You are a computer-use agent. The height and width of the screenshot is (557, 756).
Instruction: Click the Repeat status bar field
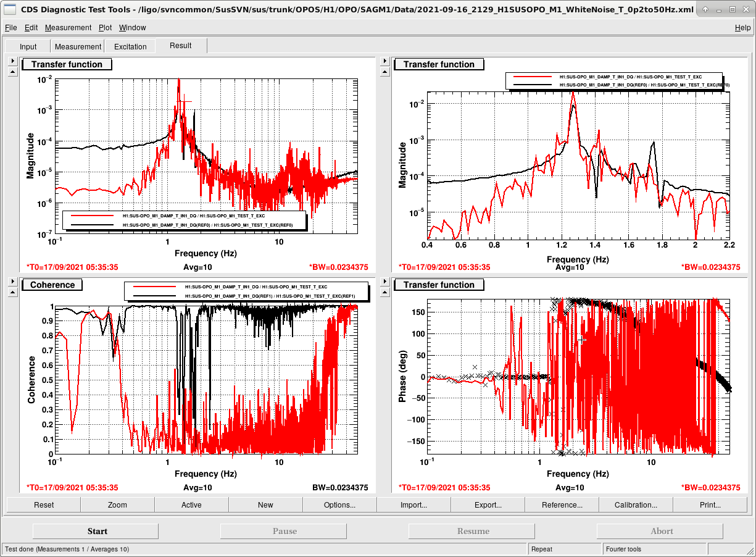point(565,549)
